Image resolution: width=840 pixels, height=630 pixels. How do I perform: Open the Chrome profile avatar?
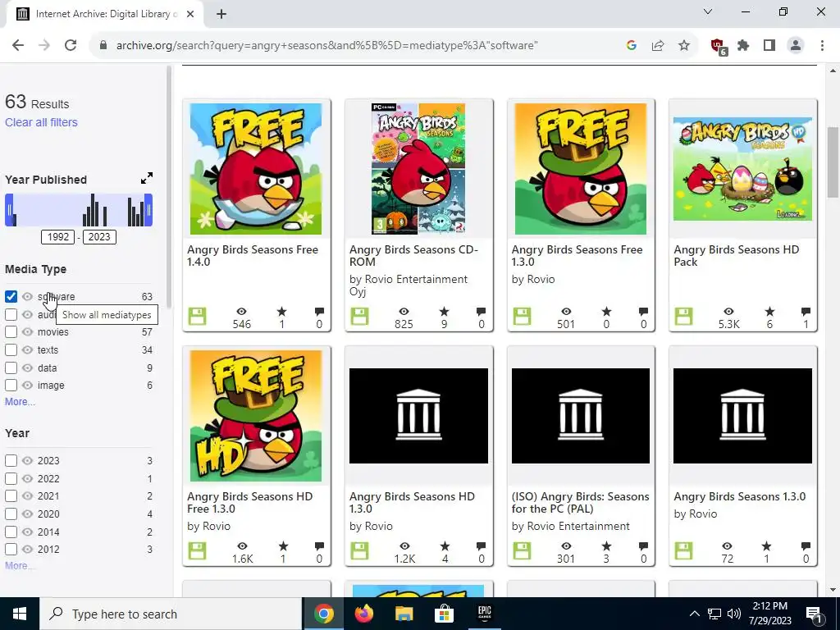click(796, 46)
